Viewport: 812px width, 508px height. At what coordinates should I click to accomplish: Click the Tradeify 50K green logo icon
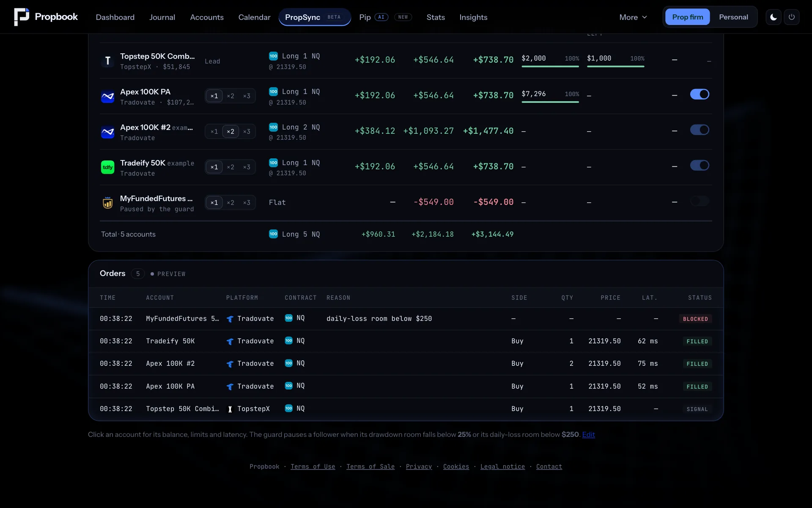(108, 168)
